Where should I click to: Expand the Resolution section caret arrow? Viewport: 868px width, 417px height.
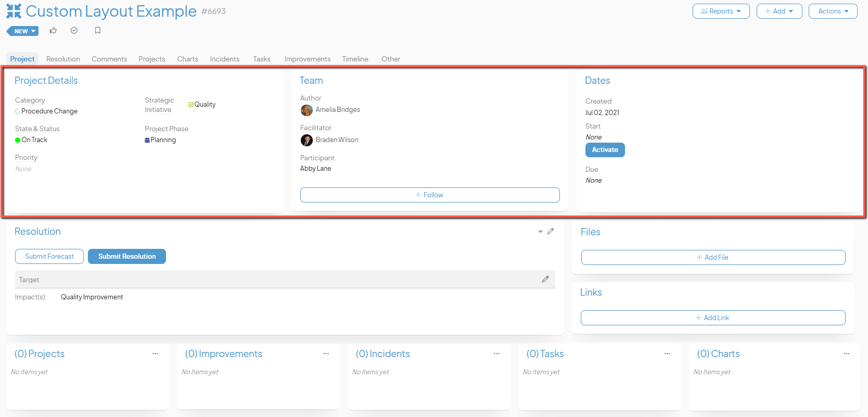[540, 232]
